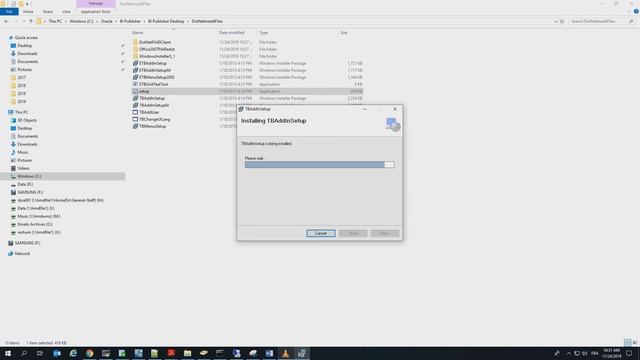
Task: Open the address bar history dropdown
Action: tap(556, 21)
